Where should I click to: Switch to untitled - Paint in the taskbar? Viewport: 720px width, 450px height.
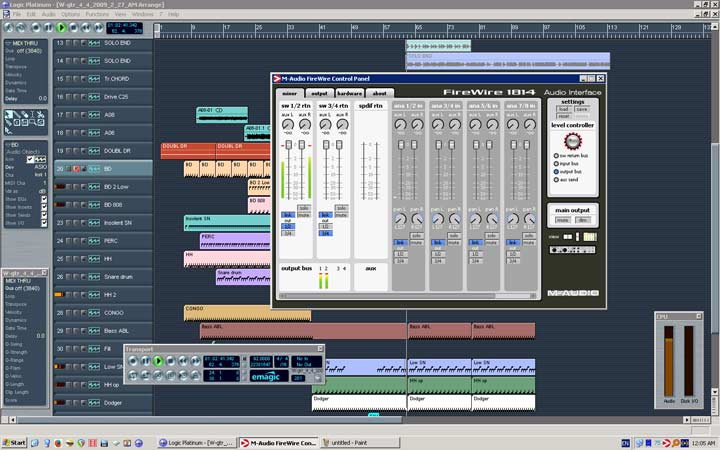pyautogui.click(x=360, y=443)
